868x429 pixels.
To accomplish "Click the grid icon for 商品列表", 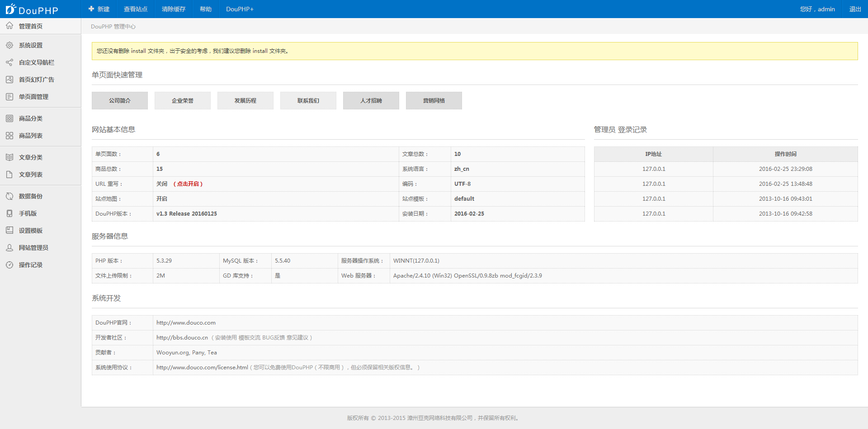I will 9,136.
